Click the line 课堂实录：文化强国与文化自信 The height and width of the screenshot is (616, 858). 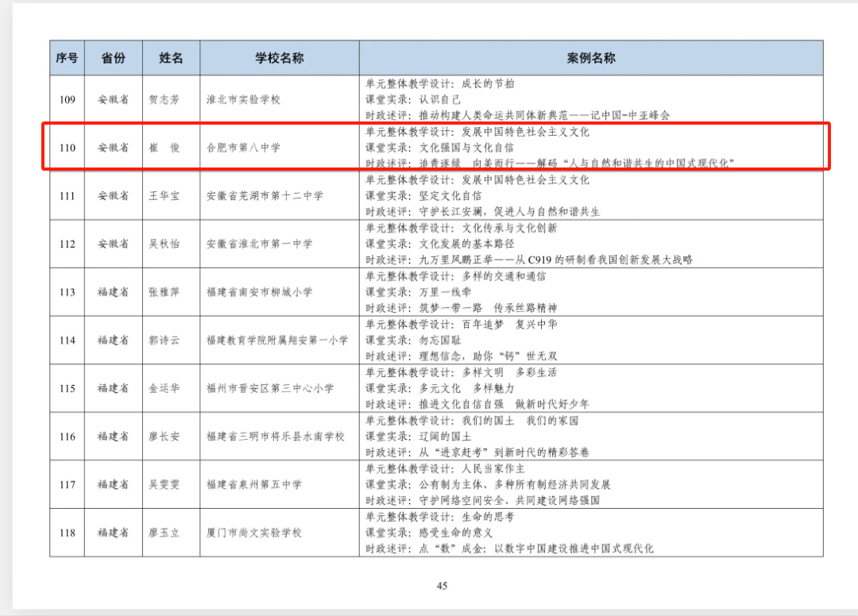pos(440,148)
